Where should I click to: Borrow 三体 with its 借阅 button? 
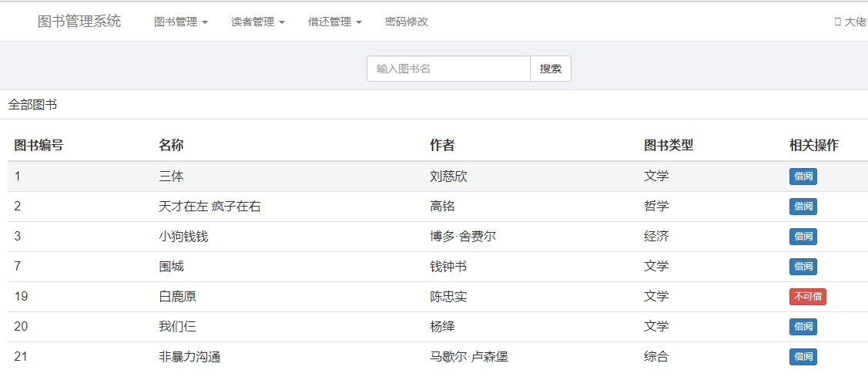click(x=803, y=177)
